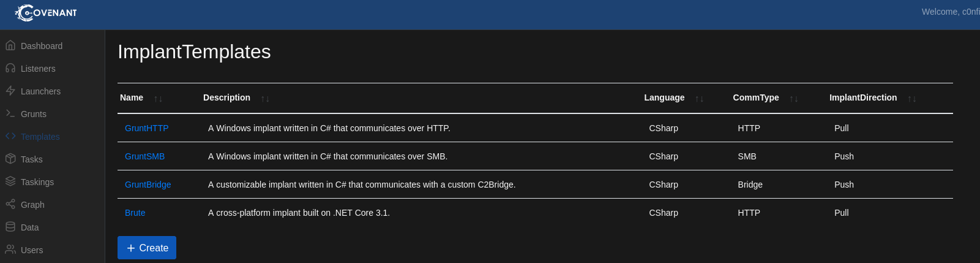Click the Grunts terminal prompt icon
The height and width of the screenshot is (263, 980).
[x=10, y=113]
